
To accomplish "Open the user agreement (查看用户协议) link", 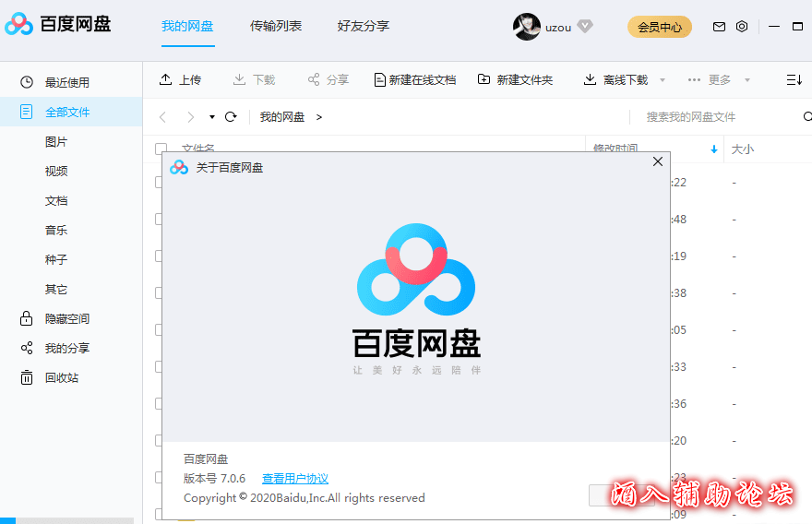I will pyautogui.click(x=295, y=479).
